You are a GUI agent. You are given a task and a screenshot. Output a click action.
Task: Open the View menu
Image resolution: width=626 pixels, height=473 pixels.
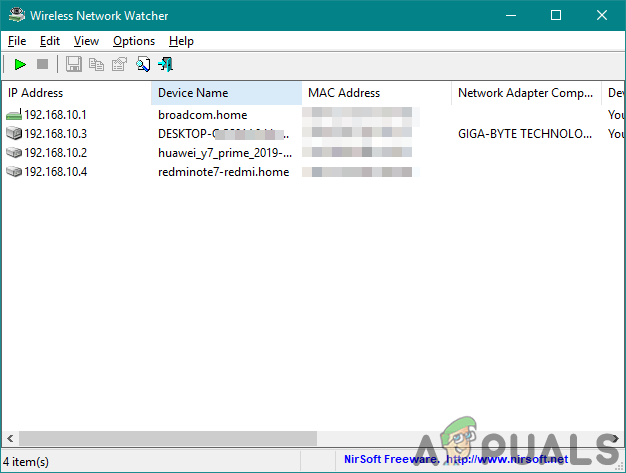coord(86,41)
